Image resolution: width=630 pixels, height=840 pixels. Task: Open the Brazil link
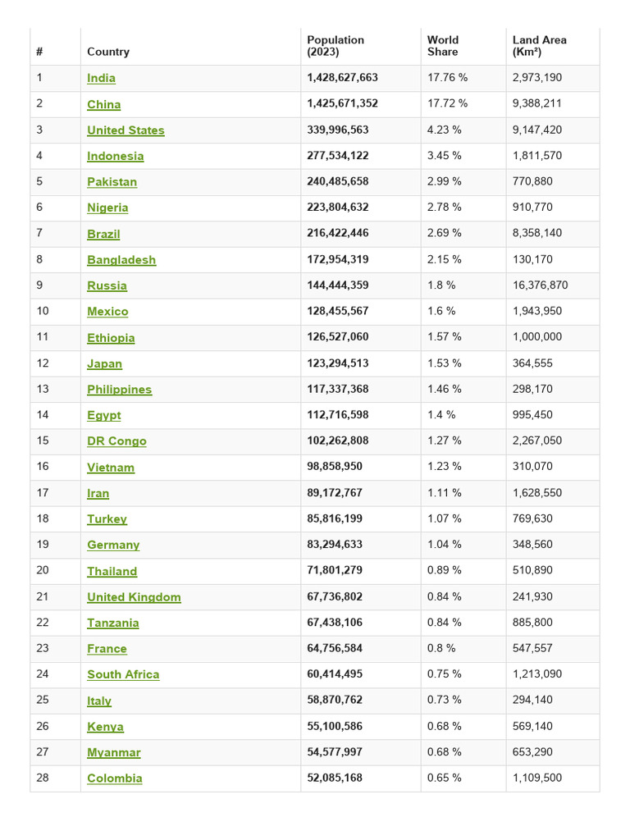point(103,234)
